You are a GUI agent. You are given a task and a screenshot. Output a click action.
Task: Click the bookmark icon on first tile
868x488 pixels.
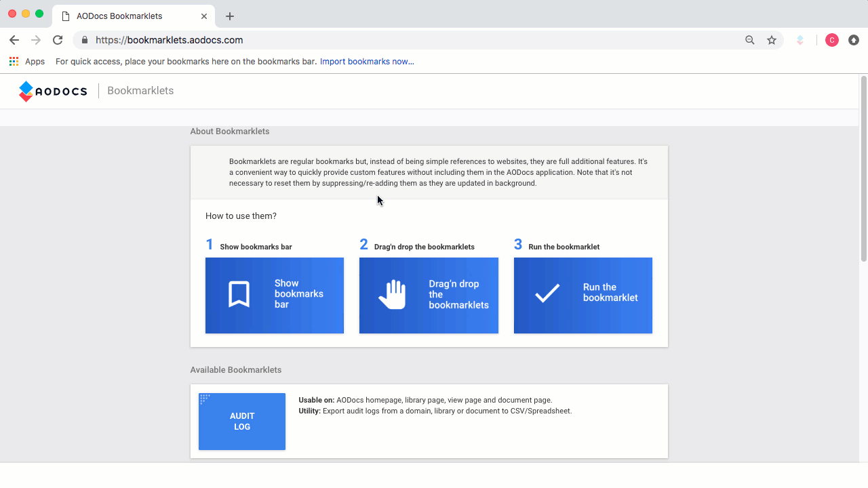click(239, 294)
